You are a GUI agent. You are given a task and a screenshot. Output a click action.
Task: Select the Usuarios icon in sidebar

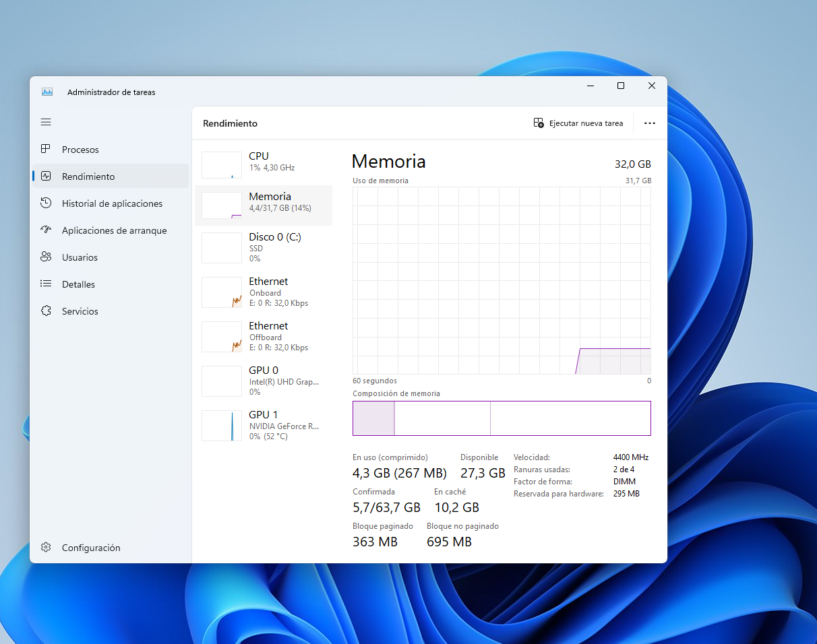click(46, 257)
